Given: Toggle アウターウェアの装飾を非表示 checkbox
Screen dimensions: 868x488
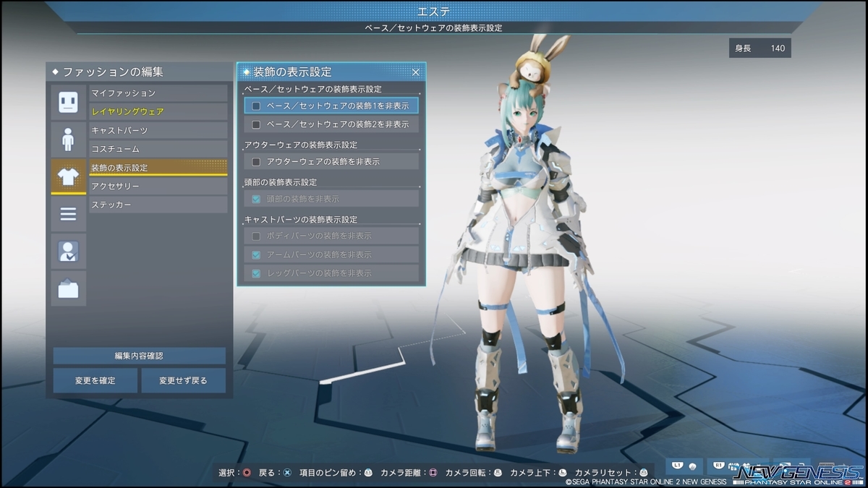Looking at the screenshot, I should point(256,162).
